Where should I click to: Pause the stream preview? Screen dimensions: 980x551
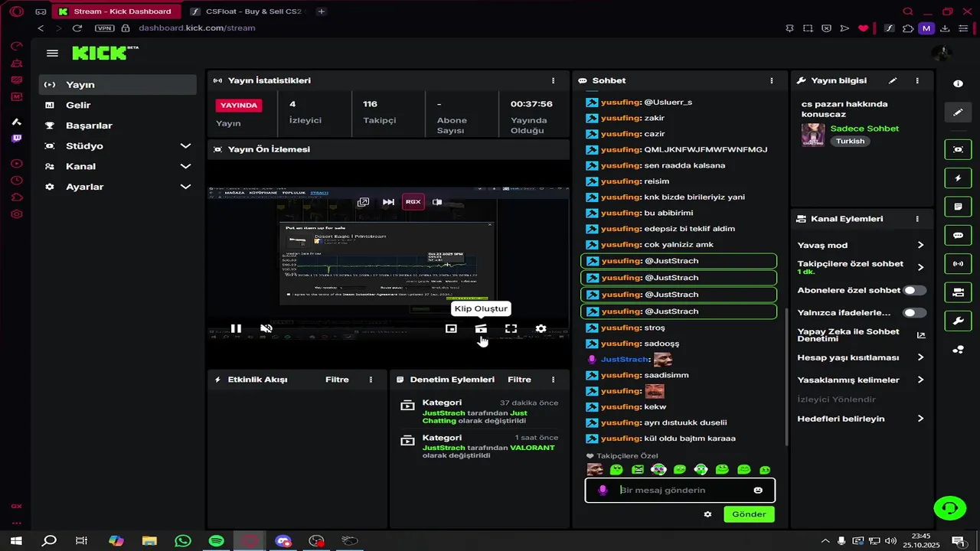coord(236,328)
